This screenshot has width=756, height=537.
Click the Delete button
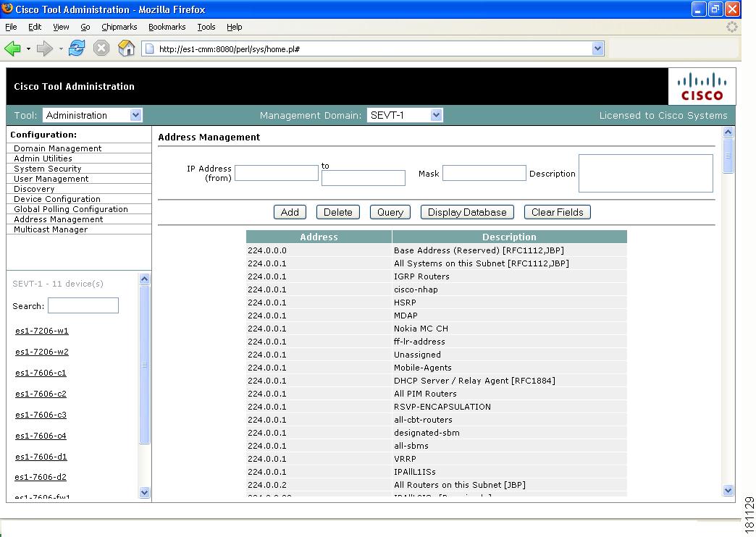pyautogui.click(x=338, y=212)
